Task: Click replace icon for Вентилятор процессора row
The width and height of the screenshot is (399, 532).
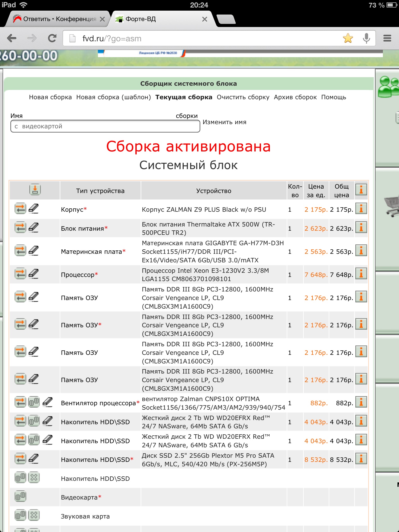Action: [20, 402]
